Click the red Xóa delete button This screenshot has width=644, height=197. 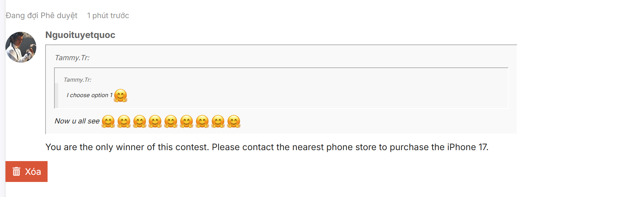pos(27,171)
